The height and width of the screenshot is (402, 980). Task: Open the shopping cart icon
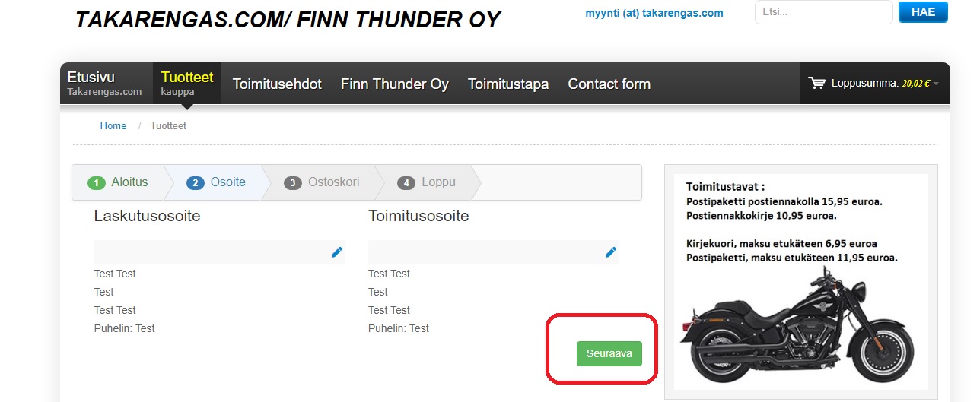tap(817, 84)
